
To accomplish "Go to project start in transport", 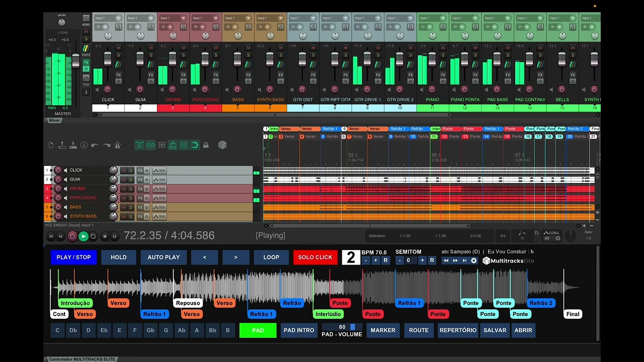I will [50, 236].
